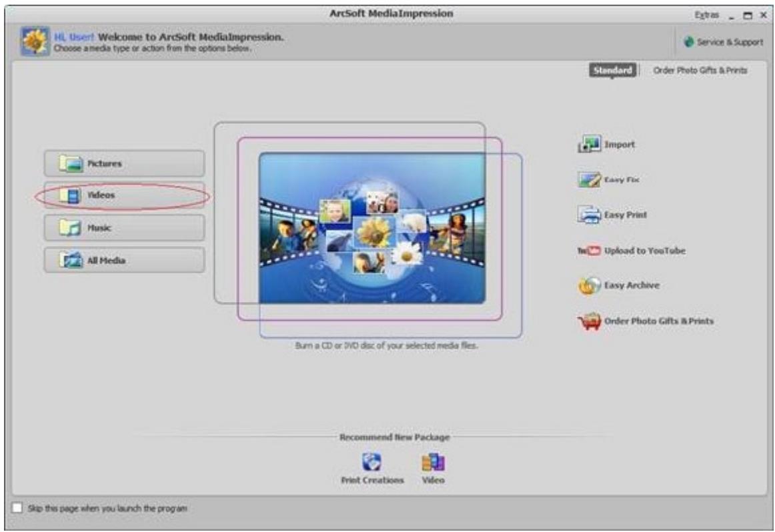Open the Extras menu
The image size is (775, 532).
click(707, 15)
